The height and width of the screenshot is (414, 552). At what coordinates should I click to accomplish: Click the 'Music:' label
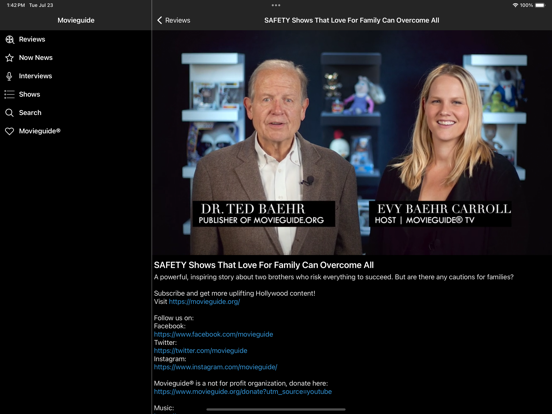(164, 408)
